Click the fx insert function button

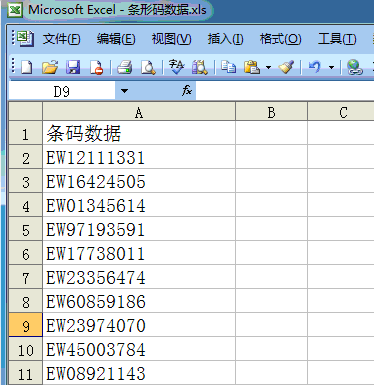[x=187, y=90]
